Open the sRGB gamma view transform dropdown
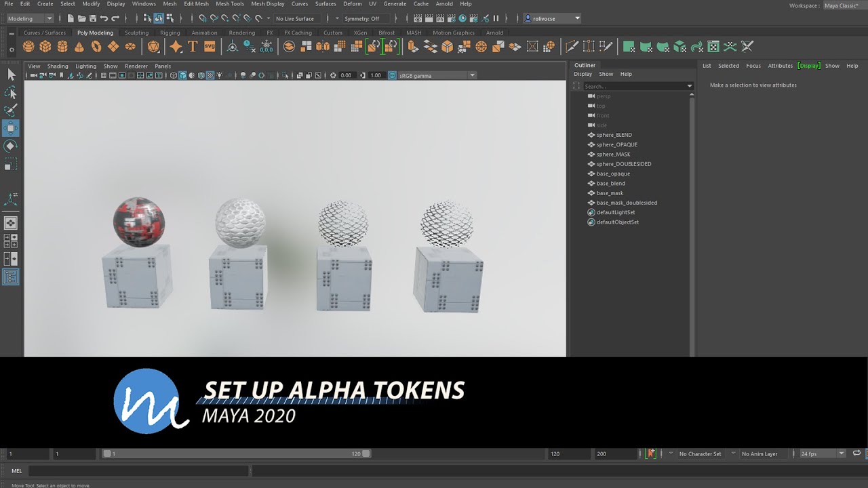The image size is (868, 488). (437, 75)
